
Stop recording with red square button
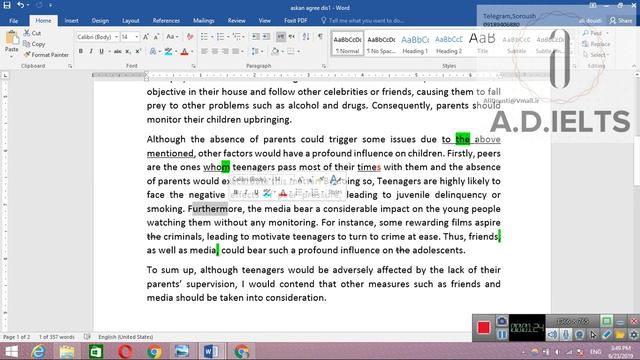[x=484, y=328]
